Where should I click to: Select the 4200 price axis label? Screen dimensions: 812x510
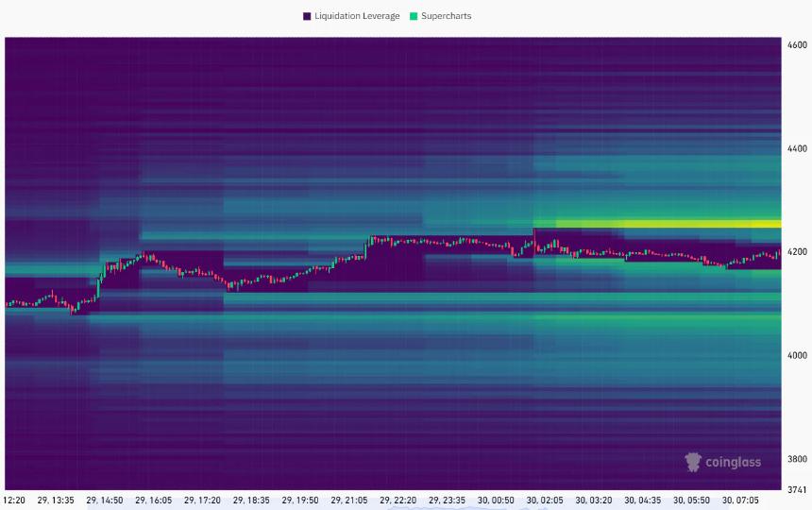[x=797, y=252]
